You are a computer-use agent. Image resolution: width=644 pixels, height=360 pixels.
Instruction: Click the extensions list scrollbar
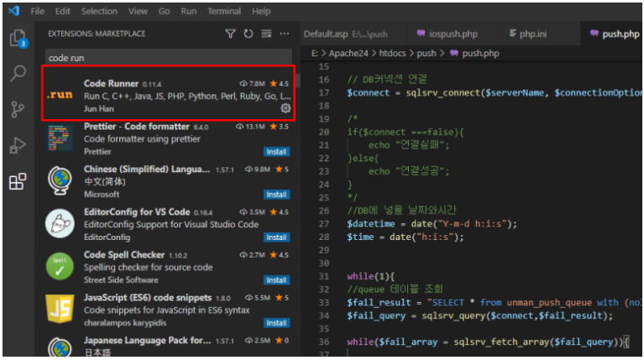pyautogui.click(x=297, y=81)
